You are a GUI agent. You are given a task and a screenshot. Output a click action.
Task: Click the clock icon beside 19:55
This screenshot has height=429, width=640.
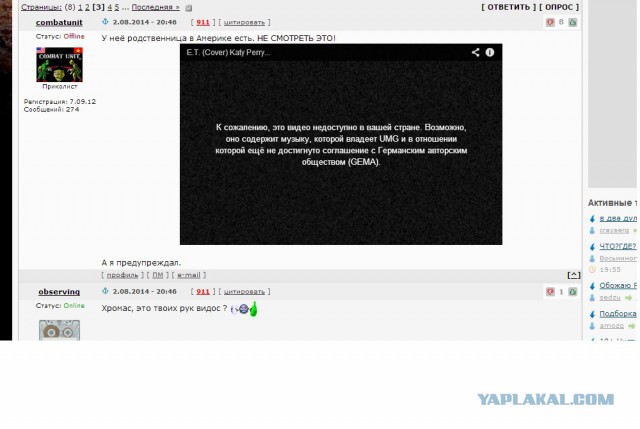click(x=592, y=269)
